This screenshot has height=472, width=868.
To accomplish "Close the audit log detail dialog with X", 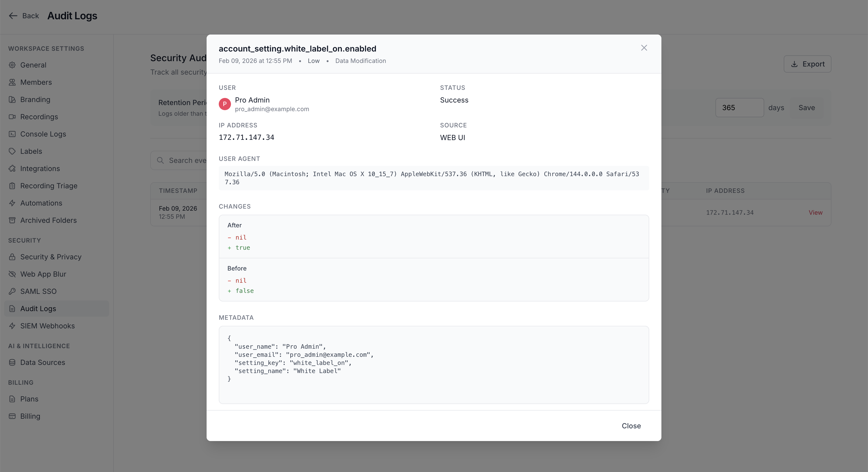I will coord(644,48).
